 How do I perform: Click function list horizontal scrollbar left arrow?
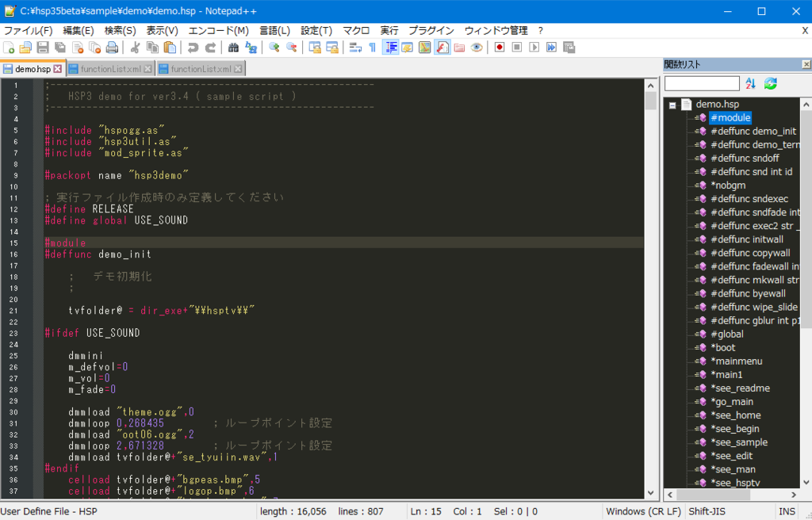tap(670, 495)
